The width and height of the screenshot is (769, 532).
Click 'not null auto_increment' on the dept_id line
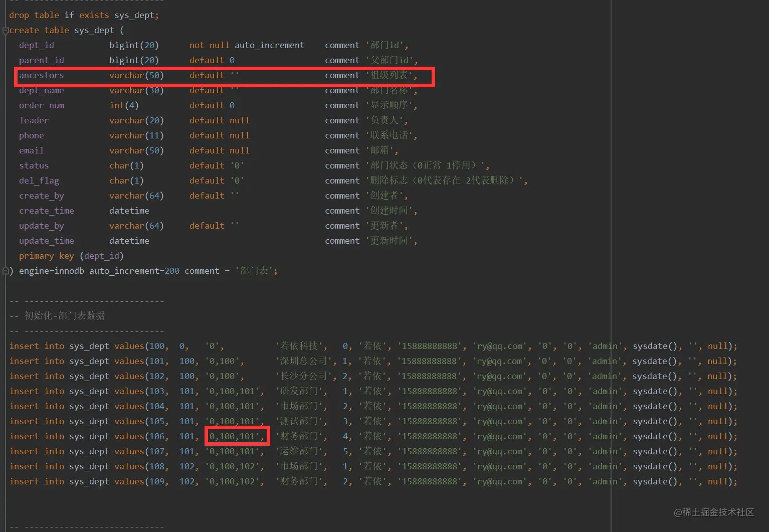247,45
